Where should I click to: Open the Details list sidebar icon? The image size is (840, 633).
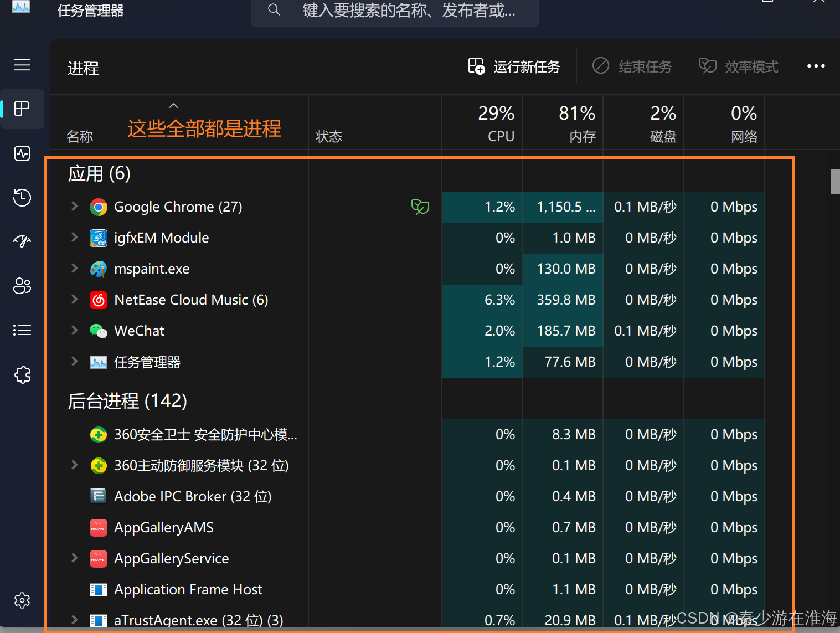(x=22, y=330)
